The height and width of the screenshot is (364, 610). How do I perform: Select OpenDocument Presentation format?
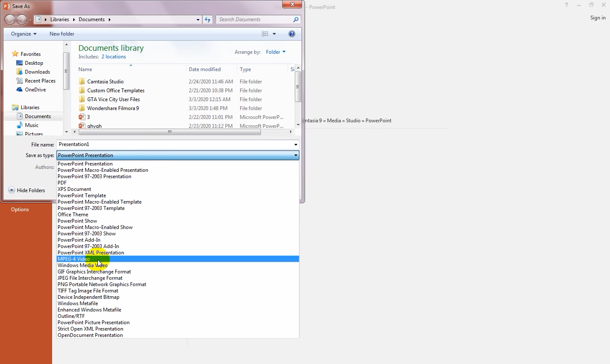[x=178, y=335]
